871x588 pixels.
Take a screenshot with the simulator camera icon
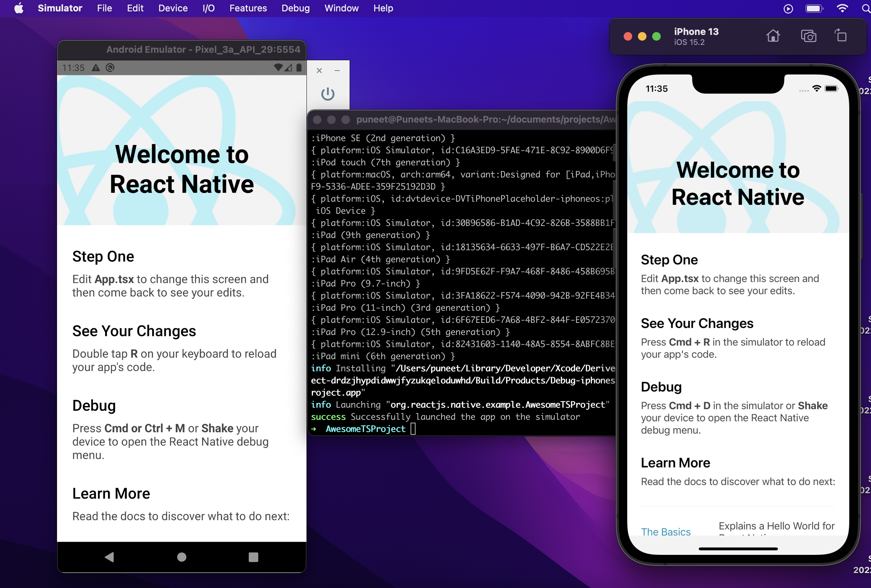(808, 36)
